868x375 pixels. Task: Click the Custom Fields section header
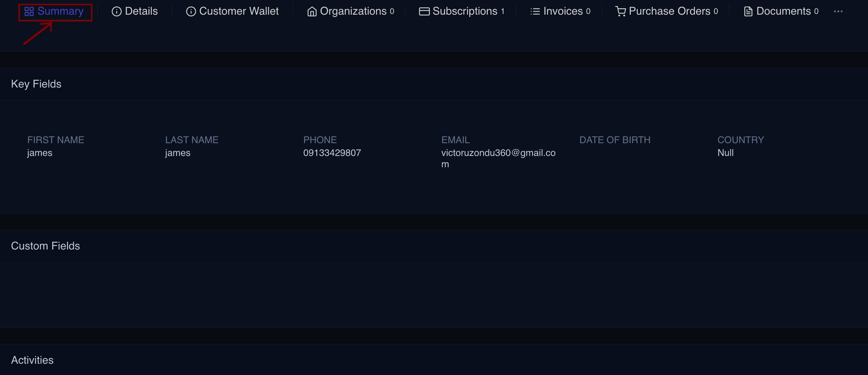coord(45,246)
